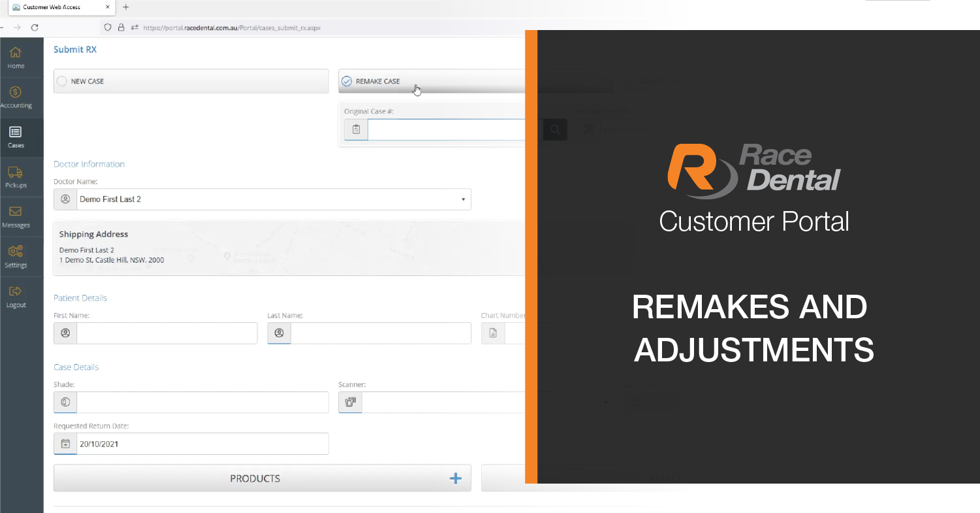
Task: Open the Messages envelope icon
Action: [x=16, y=212]
